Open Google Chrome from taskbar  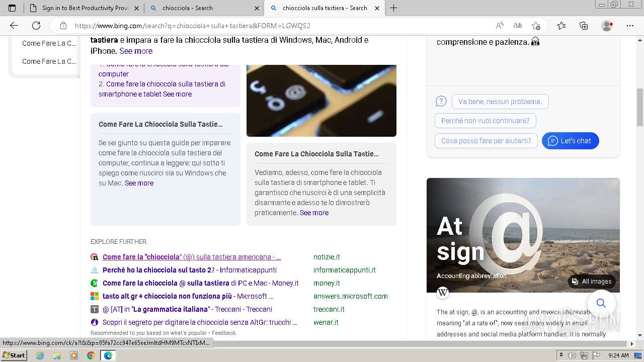(x=91, y=355)
